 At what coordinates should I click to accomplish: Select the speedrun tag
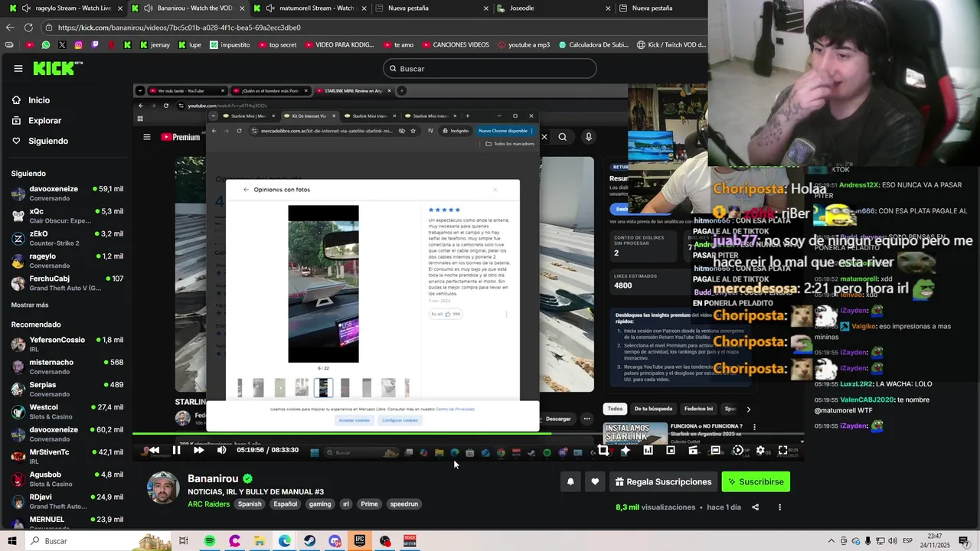(403, 504)
